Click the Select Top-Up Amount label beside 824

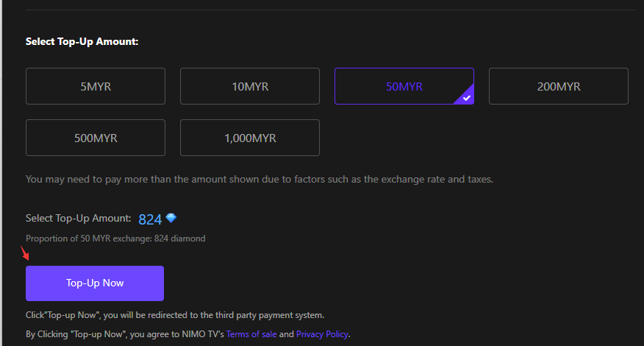78,218
